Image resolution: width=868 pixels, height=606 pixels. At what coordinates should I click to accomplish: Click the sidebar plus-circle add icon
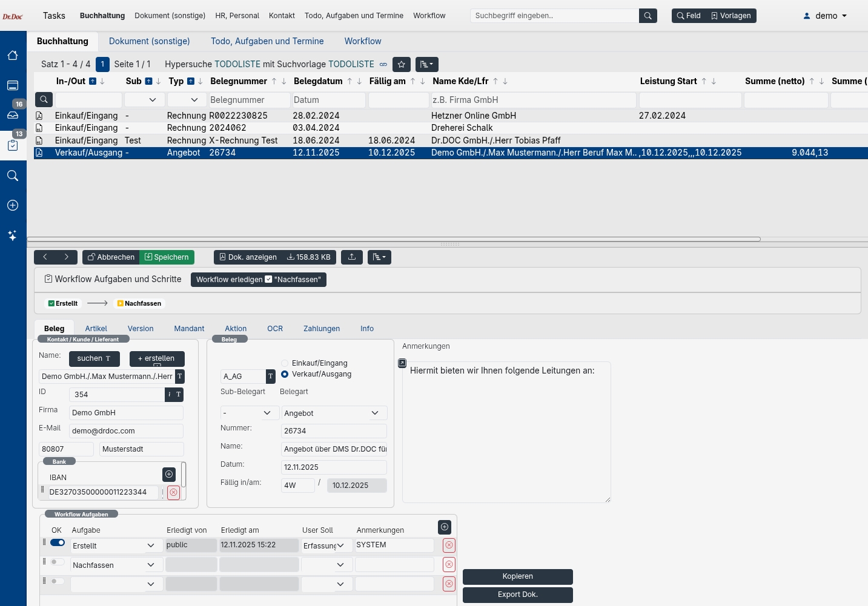point(13,205)
